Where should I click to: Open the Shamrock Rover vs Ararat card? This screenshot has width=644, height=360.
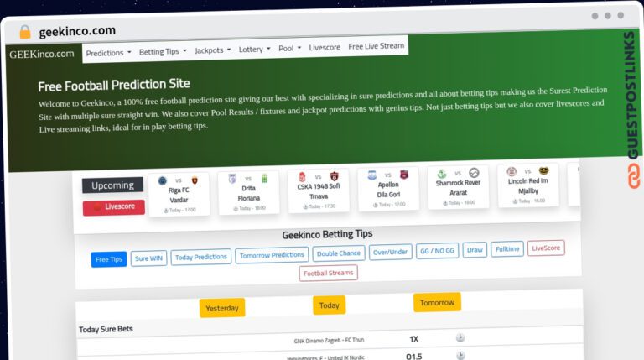pyautogui.click(x=458, y=187)
